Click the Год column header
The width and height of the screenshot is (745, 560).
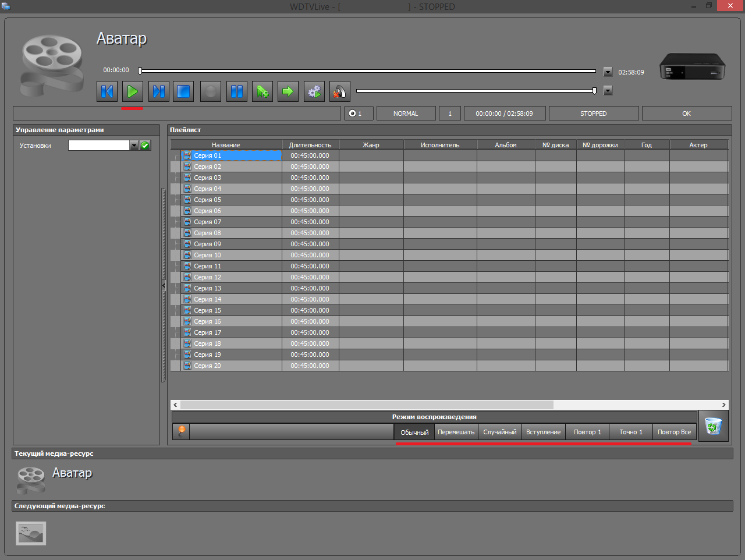pyautogui.click(x=647, y=145)
